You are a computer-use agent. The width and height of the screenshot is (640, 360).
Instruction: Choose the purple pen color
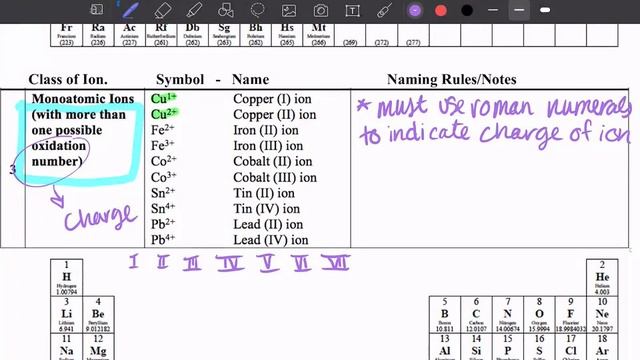click(x=415, y=11)
